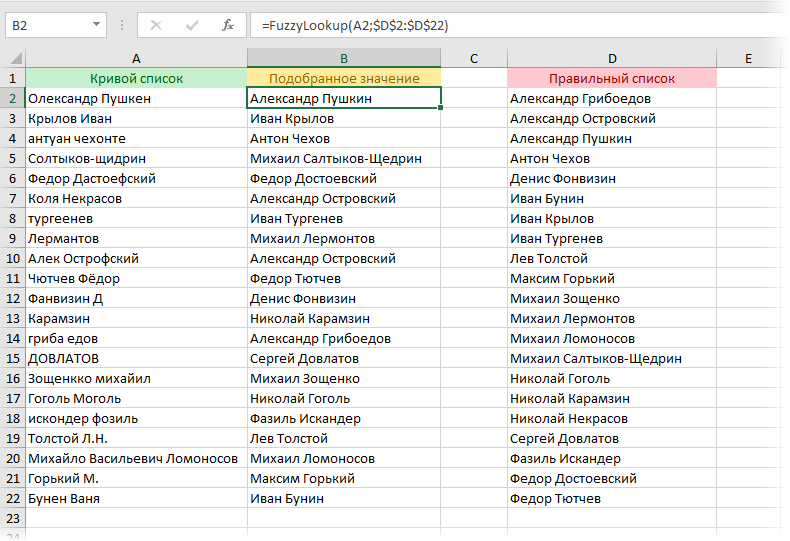Select cell 'антуан чехонте'
This screenshot has width=790, height=541.
(136, 139)
